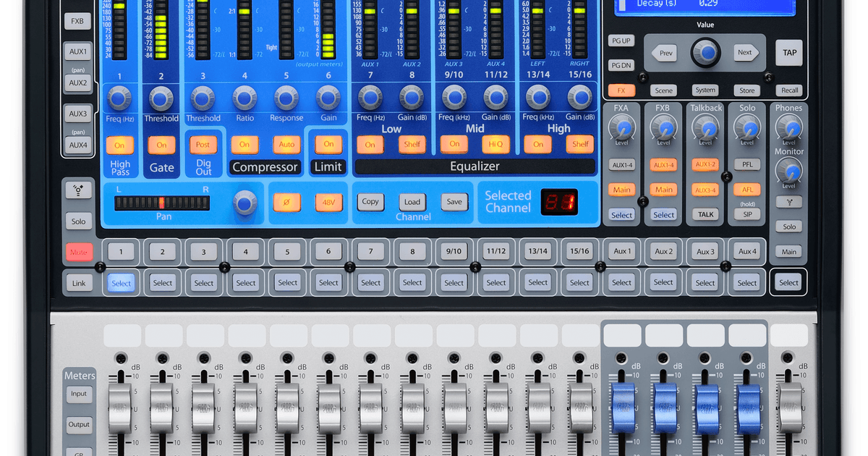Click the mic monitor icon above the Solo button

(78, 190)
